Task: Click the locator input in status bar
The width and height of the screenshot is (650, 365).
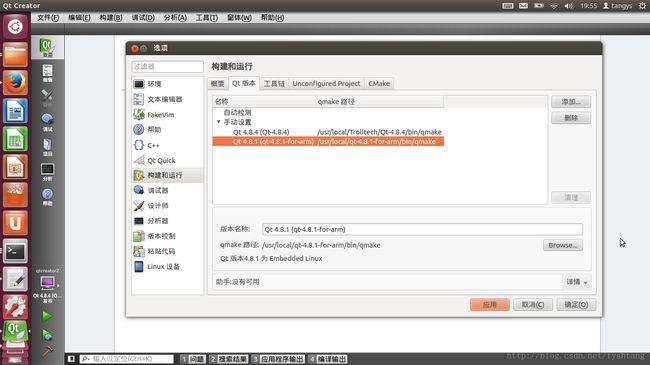Action: (126, 359)
